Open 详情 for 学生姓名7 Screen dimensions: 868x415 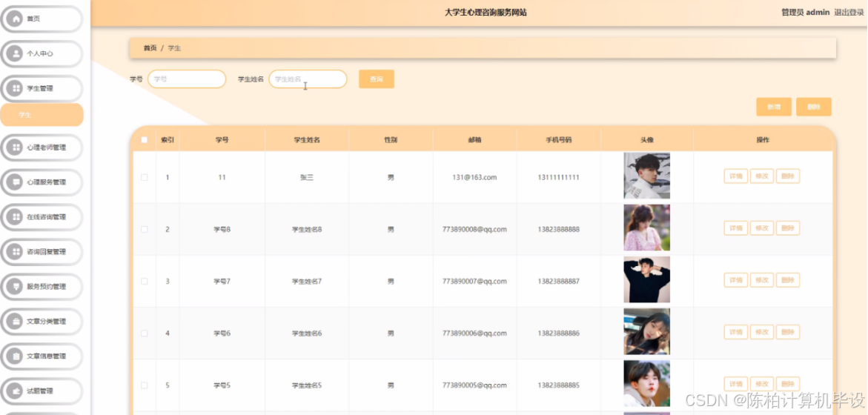pyautogui.click(x=736, y=280)
